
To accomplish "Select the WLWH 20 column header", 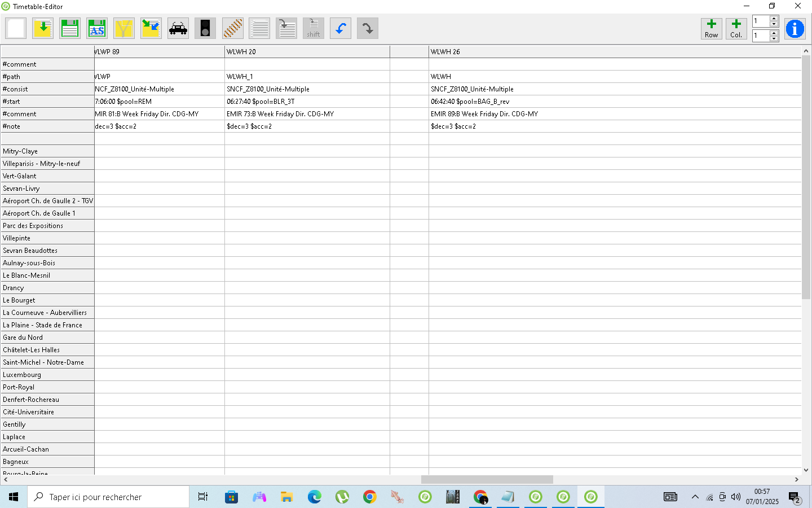I will tap(307, 51).
